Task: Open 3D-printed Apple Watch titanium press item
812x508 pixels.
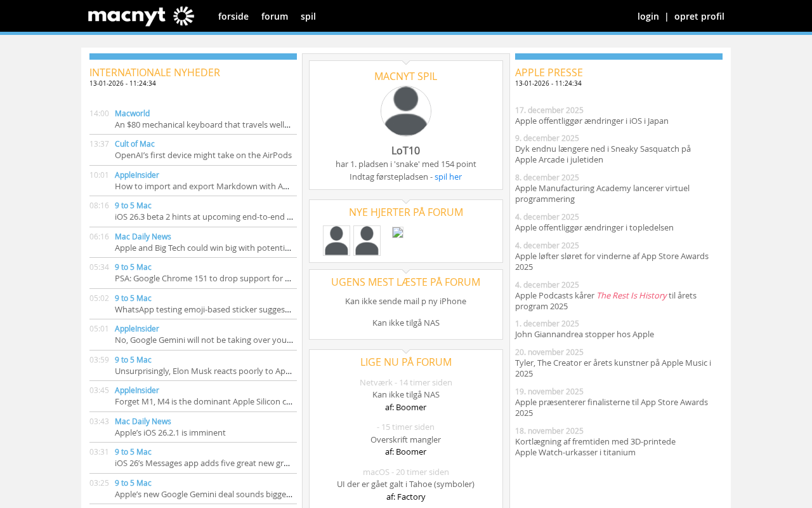Action: pyautogui.click(x=595, y=447)
